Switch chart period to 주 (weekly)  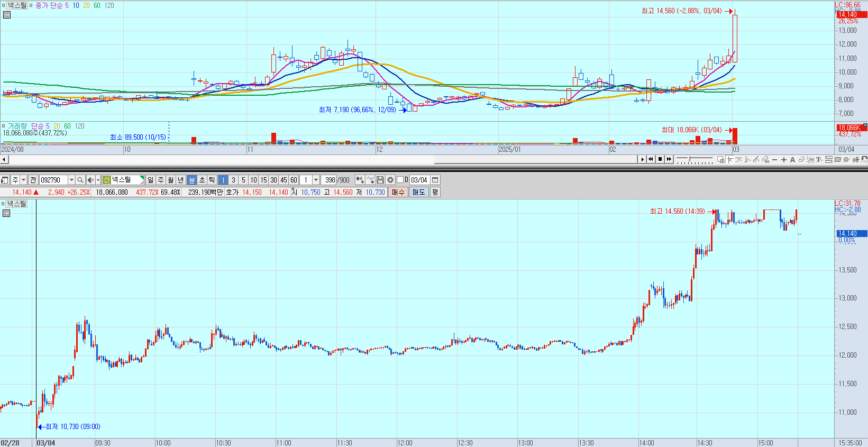(161, 180)
